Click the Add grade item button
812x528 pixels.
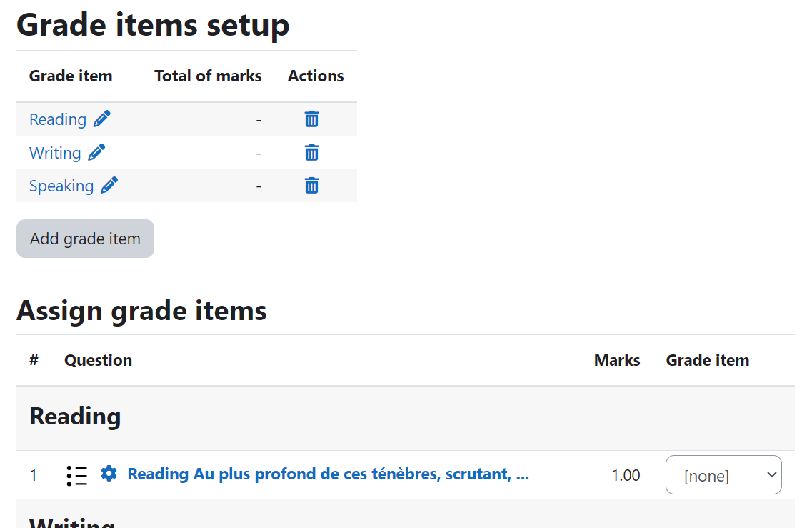(x=86, y=239)
